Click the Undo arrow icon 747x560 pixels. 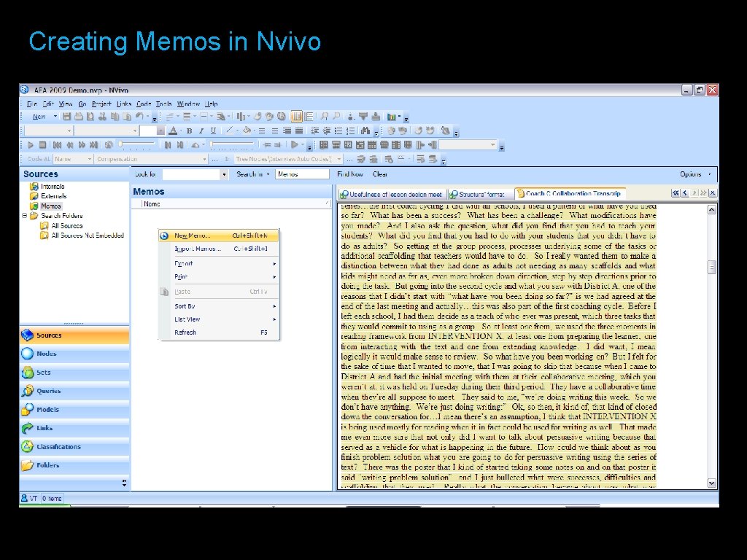click(x=139, y=116)
